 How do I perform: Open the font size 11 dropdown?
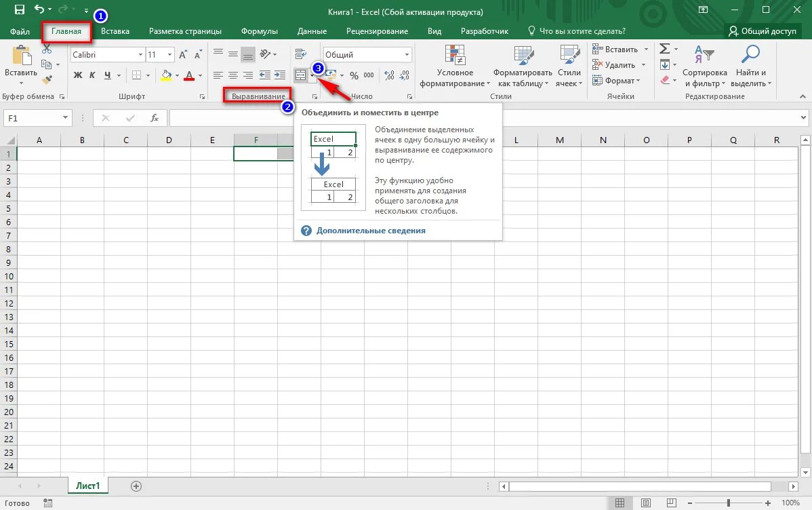click(x=169, y=54)
